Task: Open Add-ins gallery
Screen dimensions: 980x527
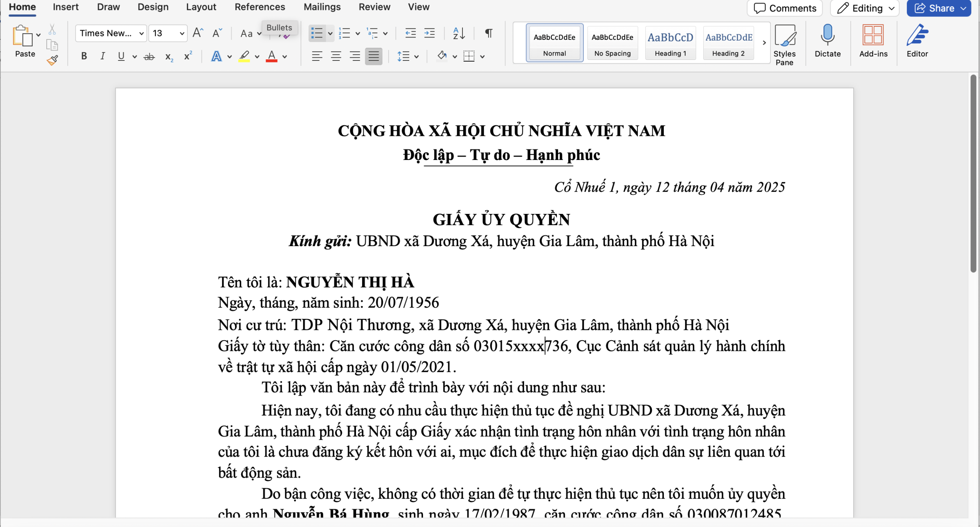Action: coord(873,41)
